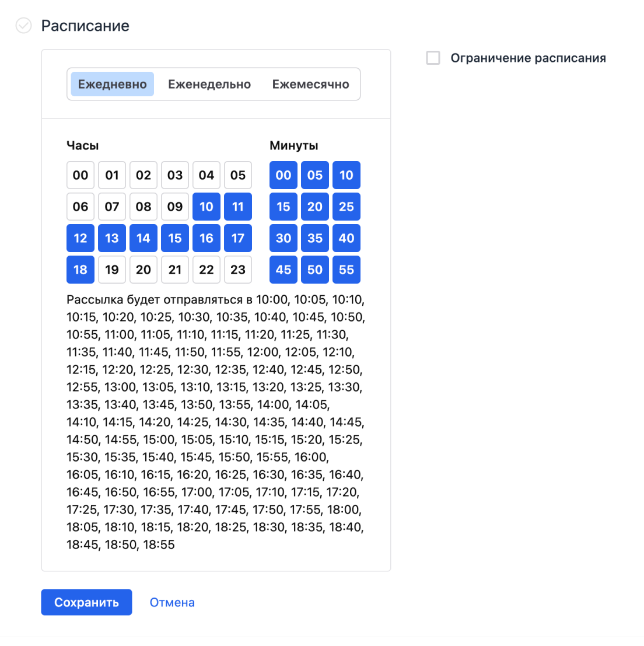Image resolution: width=644 pixels, height=646 pixels.
Task: Deselect hour 18 in the Часы grid
Action: click(80, 269)
